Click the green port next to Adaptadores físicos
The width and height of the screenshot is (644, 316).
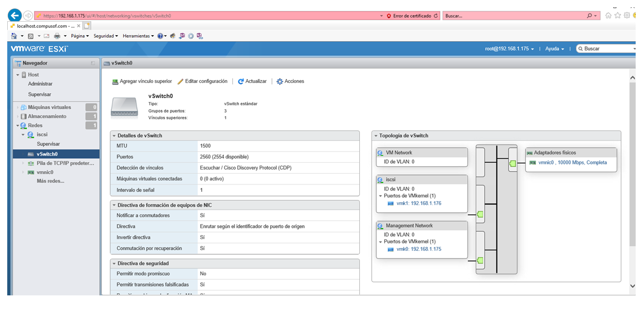click(512, 163)
